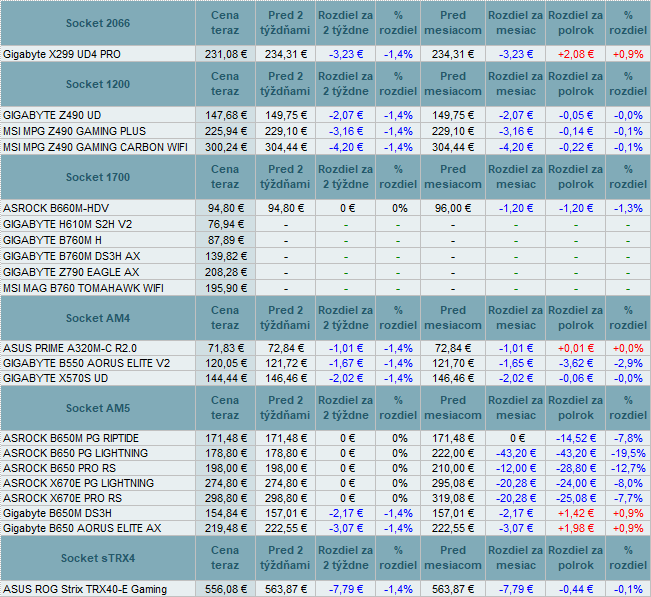The width and height of the screenshot is (651, 597).
Task: Click GIGABYTE B760M DS3H AX product
Action: [x=71, y=256]
